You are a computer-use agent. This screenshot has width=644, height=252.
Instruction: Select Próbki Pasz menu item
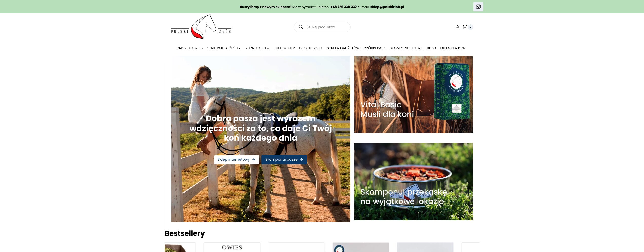(375, 48)
